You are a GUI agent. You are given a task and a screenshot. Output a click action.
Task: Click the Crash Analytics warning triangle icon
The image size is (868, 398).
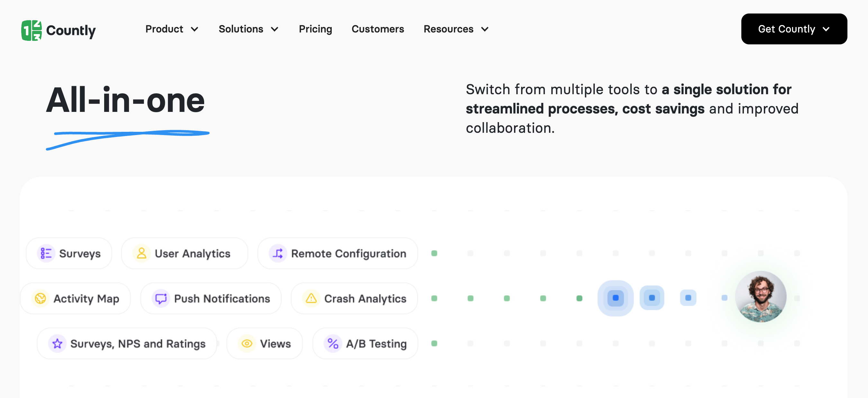click(311, 299)
